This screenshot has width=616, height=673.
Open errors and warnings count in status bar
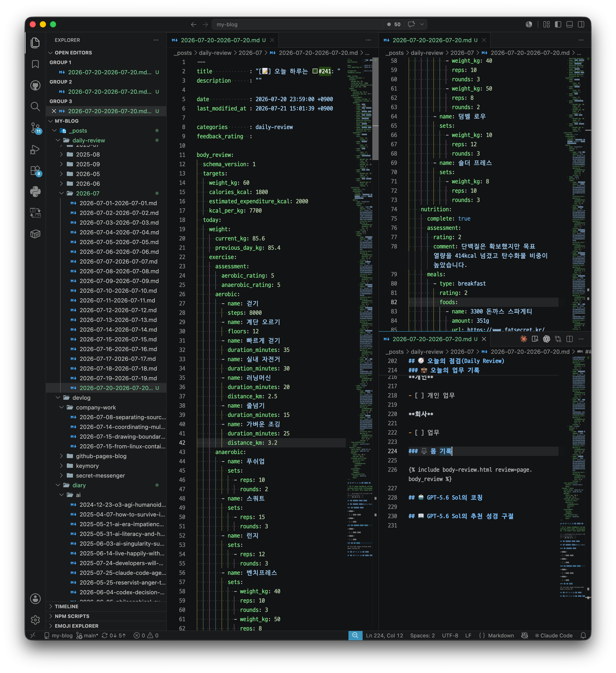146,635
